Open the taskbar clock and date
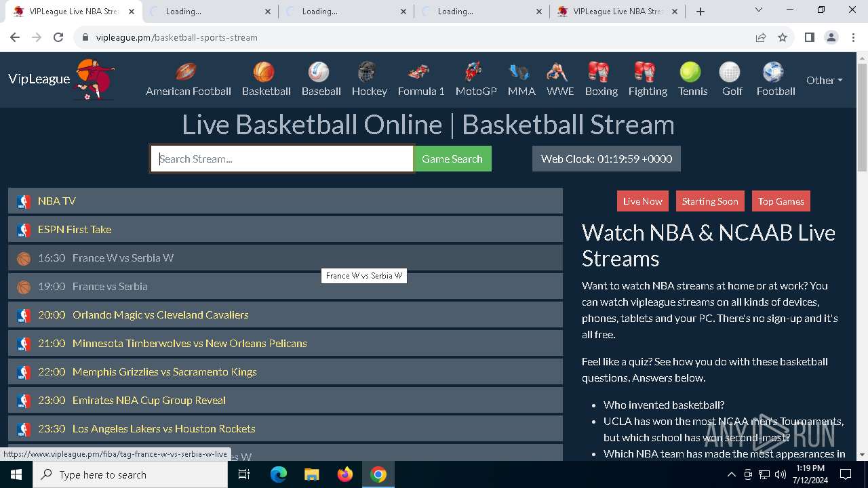868x488 pixels. point(810,474)
